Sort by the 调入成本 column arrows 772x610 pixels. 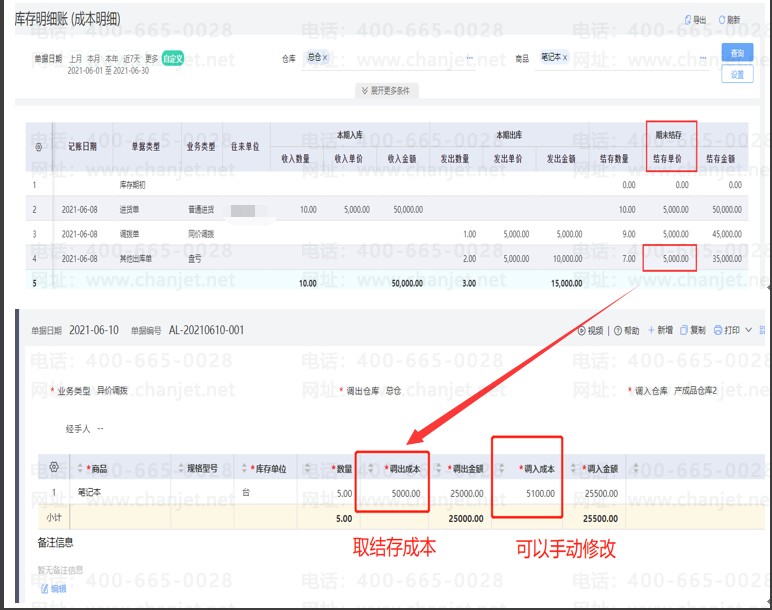(x=501, y=468)
